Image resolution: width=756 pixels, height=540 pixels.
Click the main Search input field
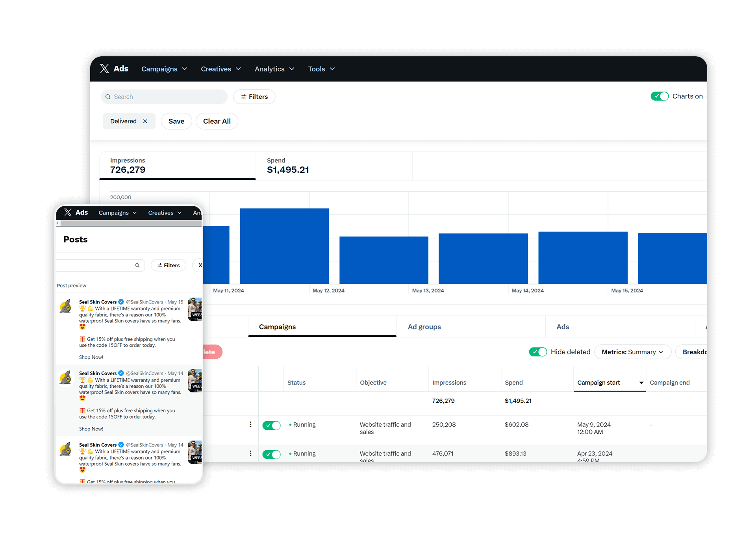click(167, 97)
